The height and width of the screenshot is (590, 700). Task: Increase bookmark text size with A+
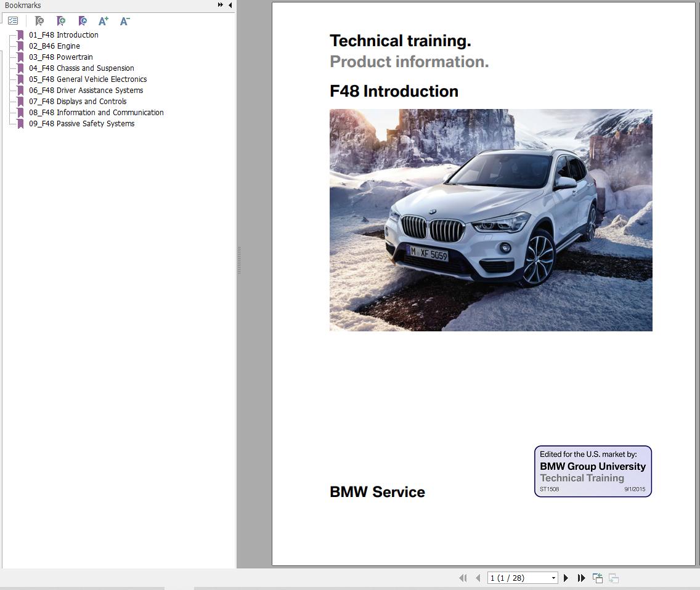[x=104, y=21]
